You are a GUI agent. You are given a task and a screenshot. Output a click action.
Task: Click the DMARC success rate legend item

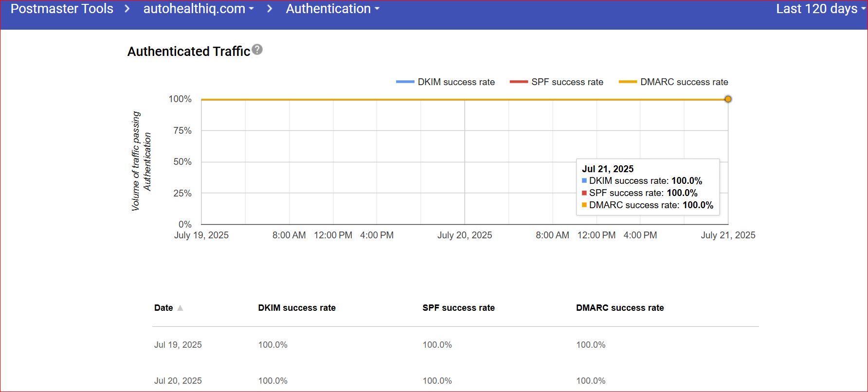click(x=684, y=82)
